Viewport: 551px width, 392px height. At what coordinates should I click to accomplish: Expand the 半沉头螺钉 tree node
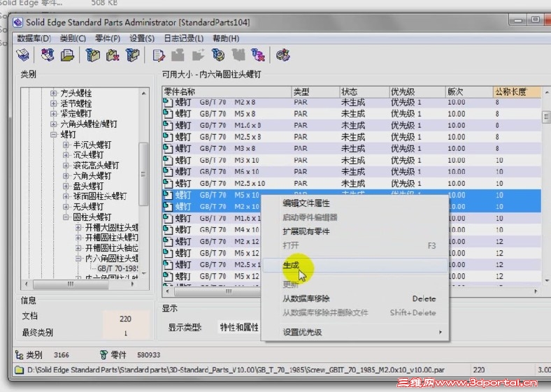tap(66, 145)
